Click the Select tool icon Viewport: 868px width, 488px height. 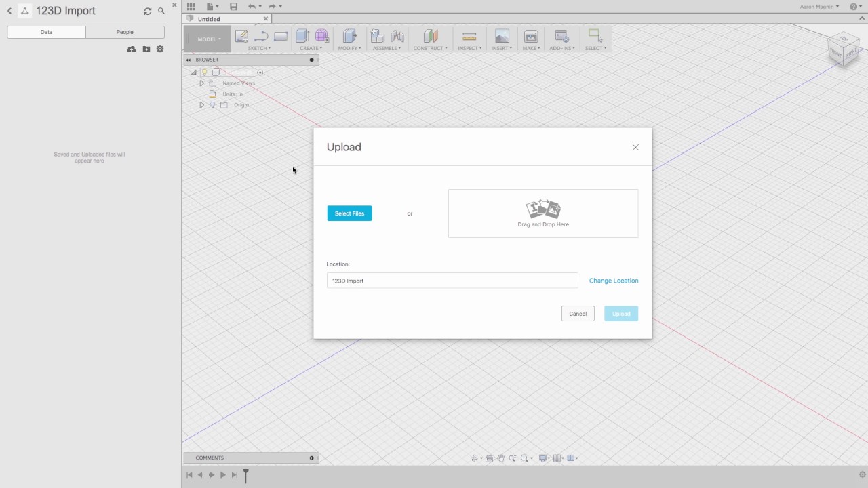point(595,36)
